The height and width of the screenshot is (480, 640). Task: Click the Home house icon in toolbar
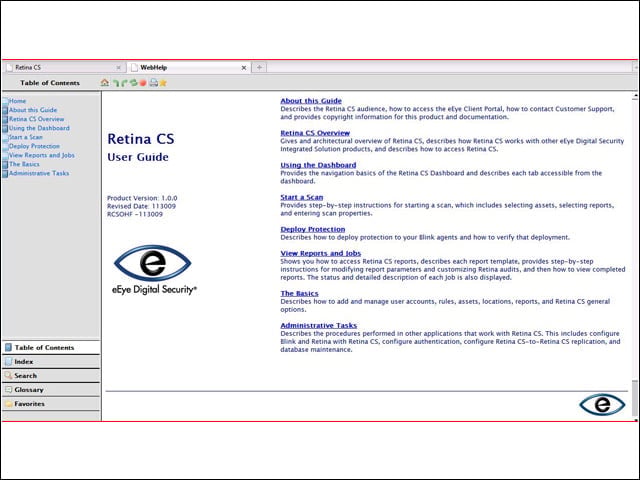tap(104, 83)
